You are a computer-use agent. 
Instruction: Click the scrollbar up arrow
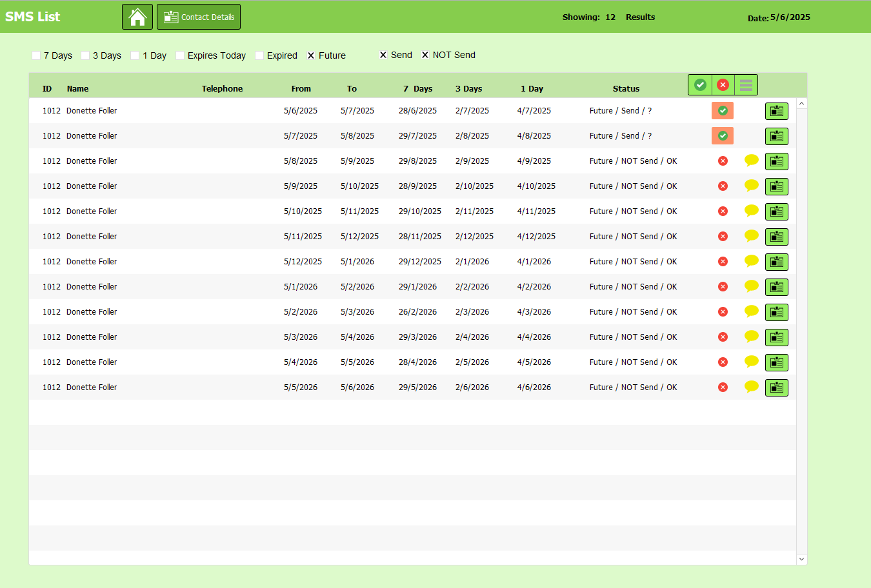click(x=801, y=104)
